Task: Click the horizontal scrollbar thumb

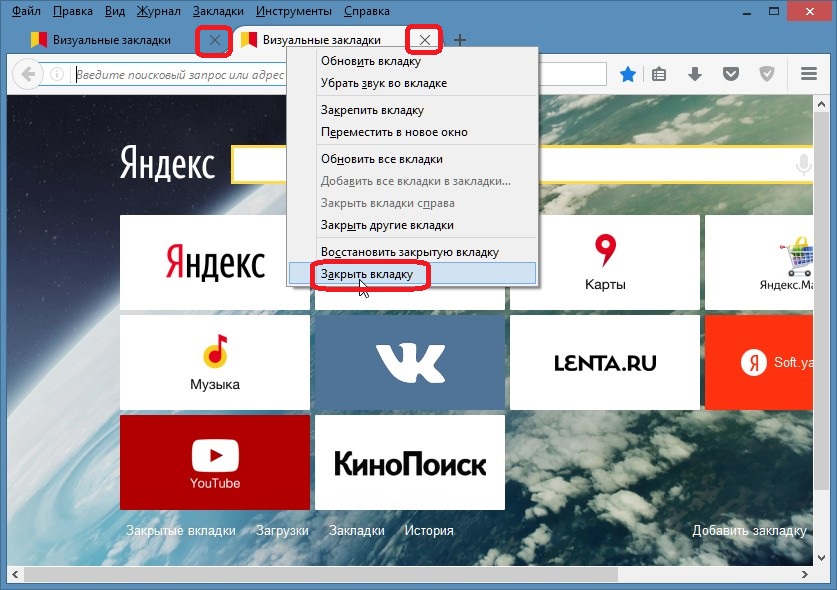Action: tap(321, 575)
